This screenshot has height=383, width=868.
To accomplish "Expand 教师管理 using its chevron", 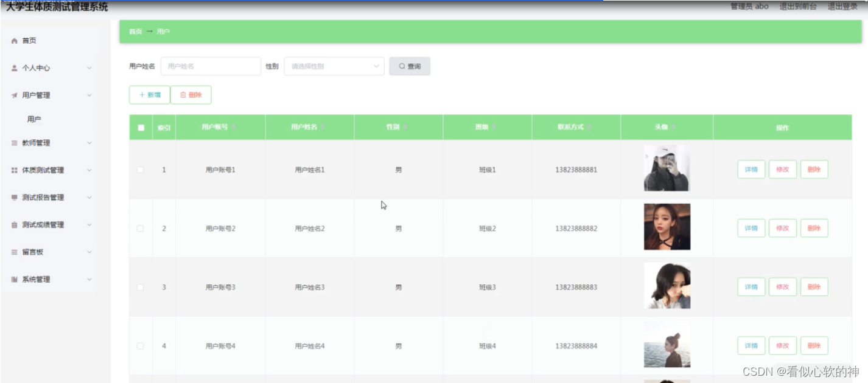I will (x=89, y=143).
